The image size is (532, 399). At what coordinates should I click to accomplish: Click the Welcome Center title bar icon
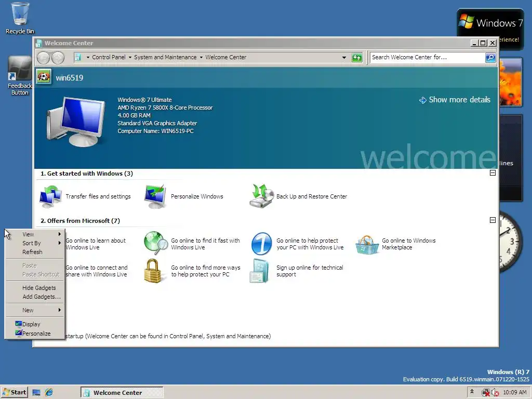39,43
